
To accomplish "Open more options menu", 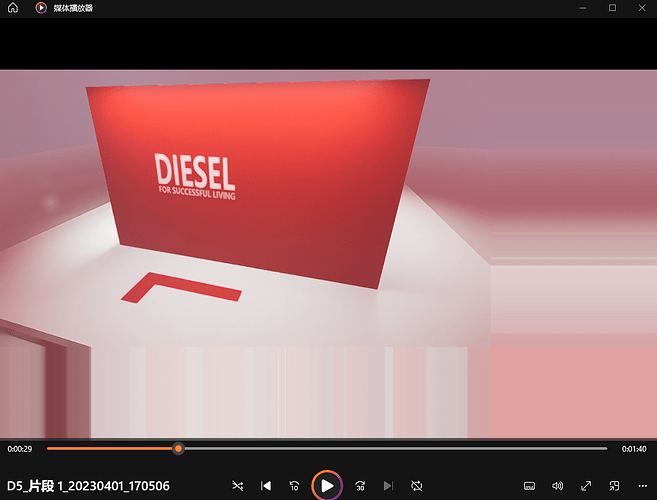I will point(643,486).
